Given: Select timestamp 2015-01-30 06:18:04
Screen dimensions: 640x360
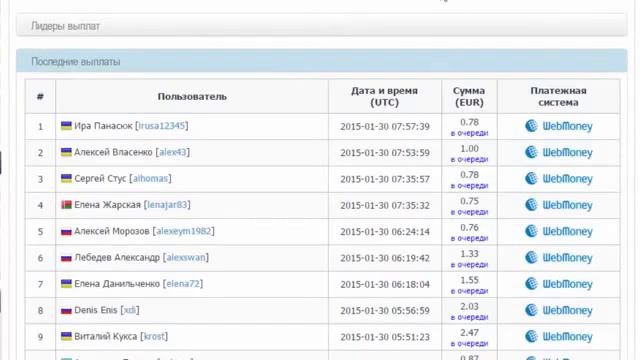Looking at the screenshot, I should tap(385, 284).
